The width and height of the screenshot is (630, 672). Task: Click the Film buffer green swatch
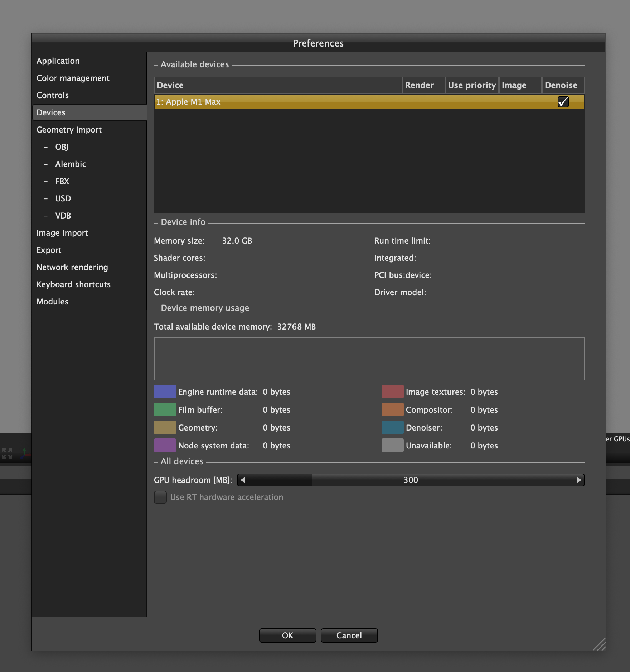[x=165, y=410]
